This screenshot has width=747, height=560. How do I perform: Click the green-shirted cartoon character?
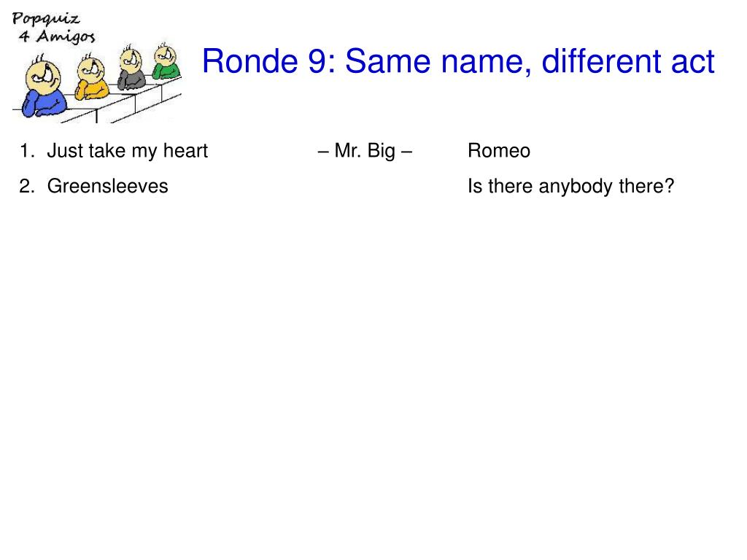[166, 61]
